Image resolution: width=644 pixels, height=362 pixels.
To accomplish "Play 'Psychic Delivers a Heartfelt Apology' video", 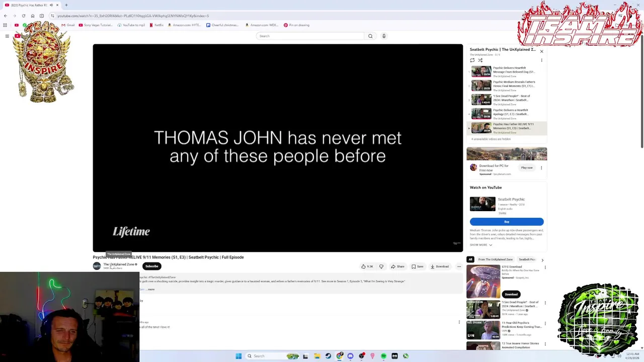I will [507, 114].
